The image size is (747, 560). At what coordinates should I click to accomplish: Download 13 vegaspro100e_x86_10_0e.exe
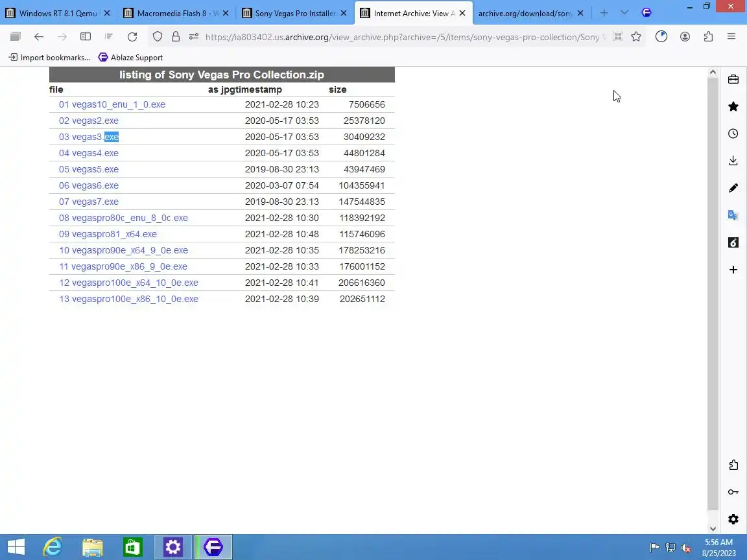click(x=128, y=299)
